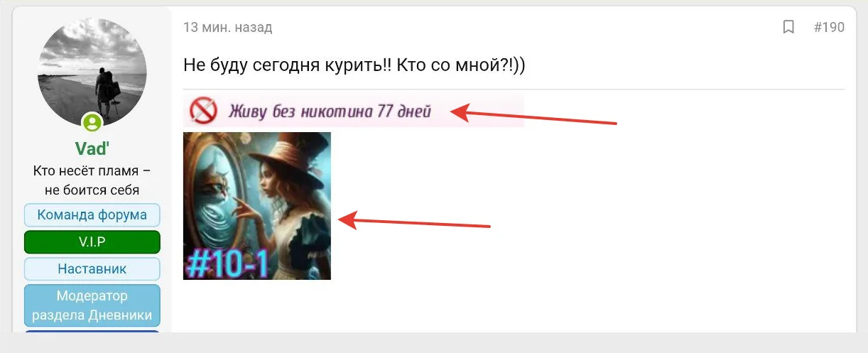Click the red arrow pointing at signature picture
Screen dimensions: 868x353
point(415,222)
